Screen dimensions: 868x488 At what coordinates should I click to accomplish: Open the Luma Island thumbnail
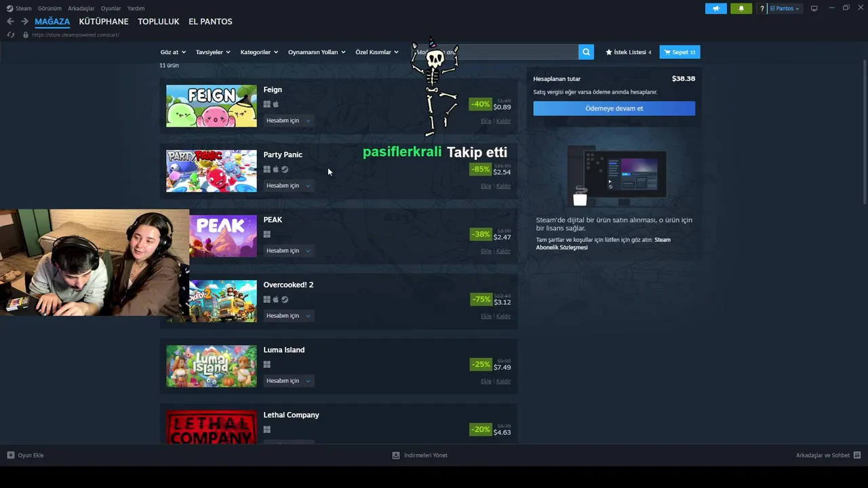212,366
